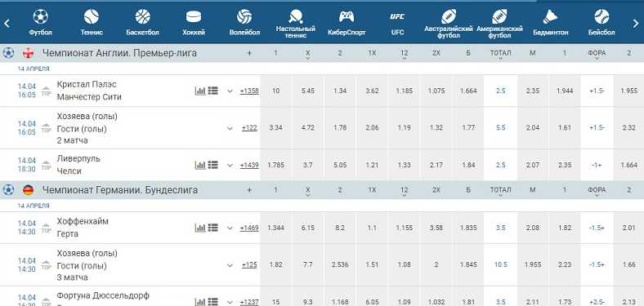
Task: Open the КиберСпорт category
Action: (x=347, y=23)
